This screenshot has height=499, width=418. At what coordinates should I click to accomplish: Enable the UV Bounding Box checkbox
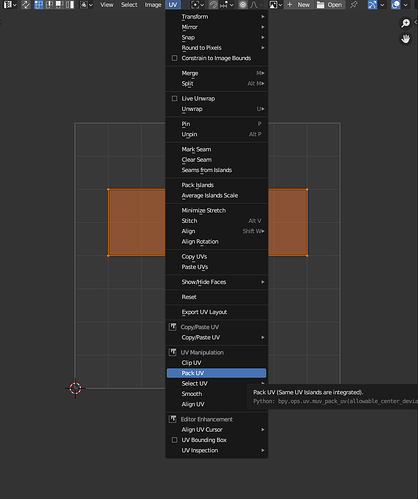(x=174, y=440)
